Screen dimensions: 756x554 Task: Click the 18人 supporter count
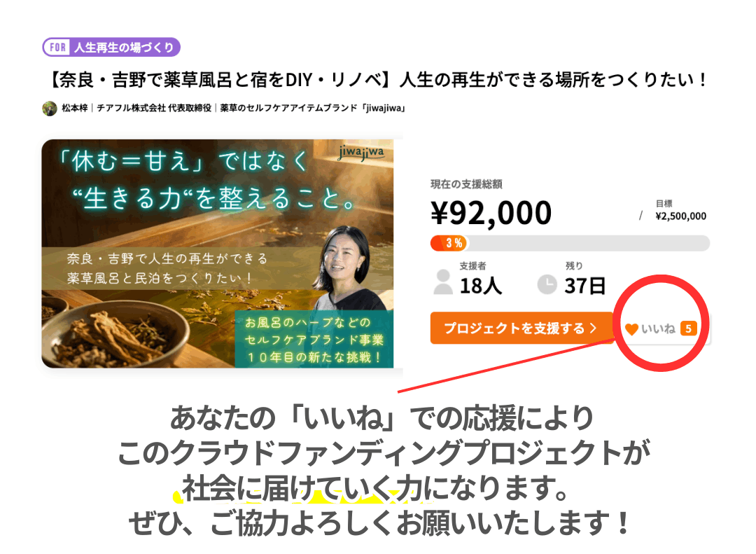coord(480,286)
